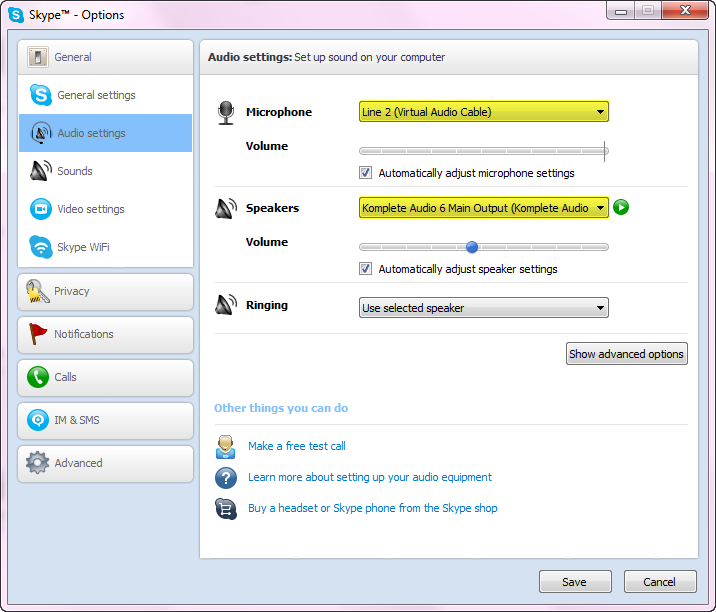Viewport: 716px width, 612px height.
Task: Click Make a free test call link
Action: (297, 446)
